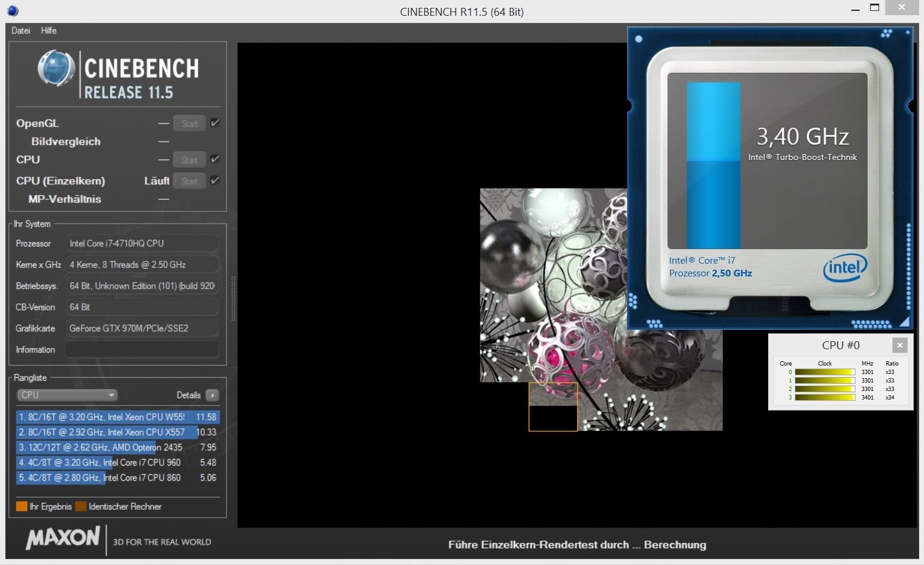Toggle the OpenGL test checkbox
Viewport: 924px width, 565px height.
pos(215,123)
